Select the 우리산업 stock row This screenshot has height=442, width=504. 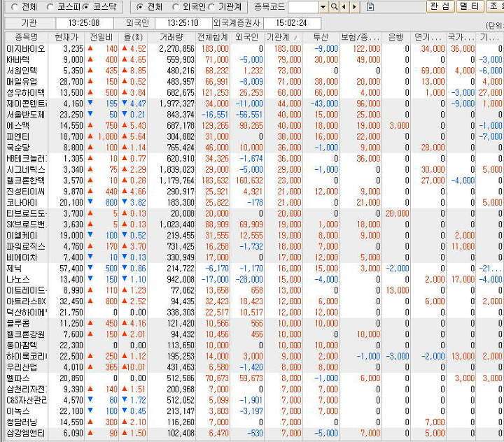[254, 367]
